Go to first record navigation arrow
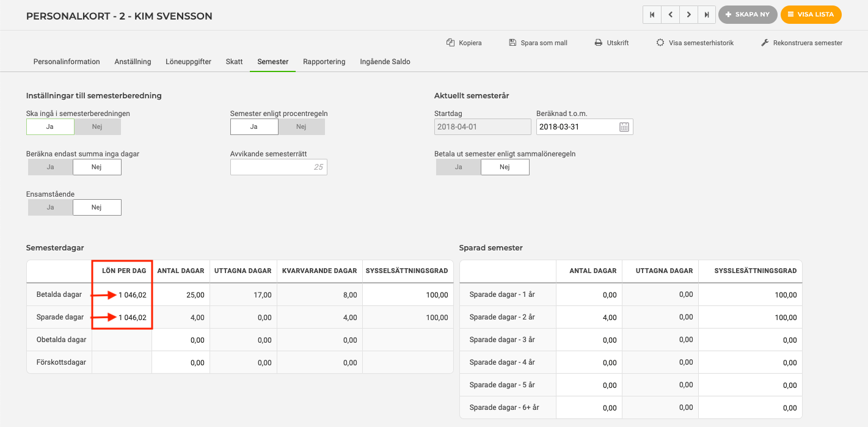This screenshot has width=868, height=427. pyautogui.click(x=652, y=15)
